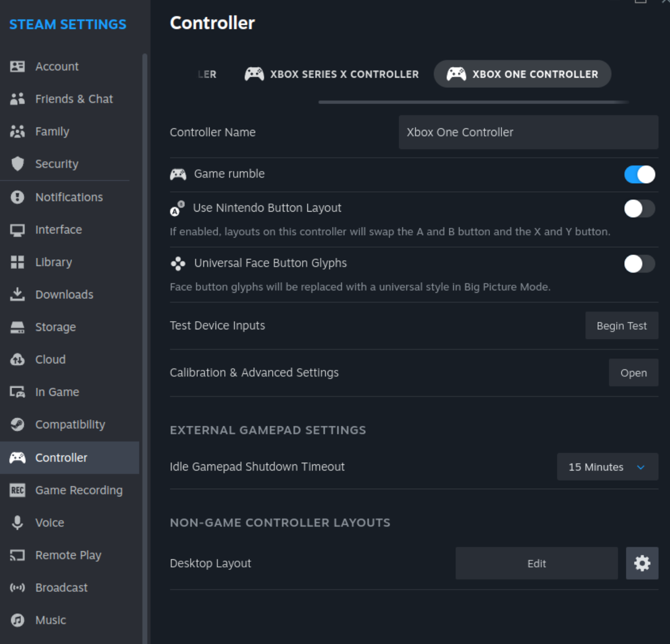Open Friends & Chat settings
The height and width of the screenshot is (644, 670).
[69, 99]
